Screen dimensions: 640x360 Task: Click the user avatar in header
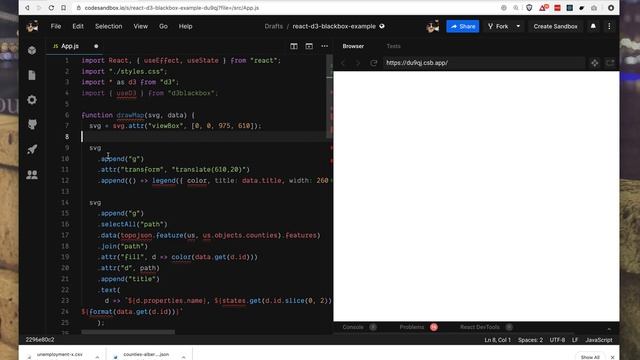coord(433,27)
